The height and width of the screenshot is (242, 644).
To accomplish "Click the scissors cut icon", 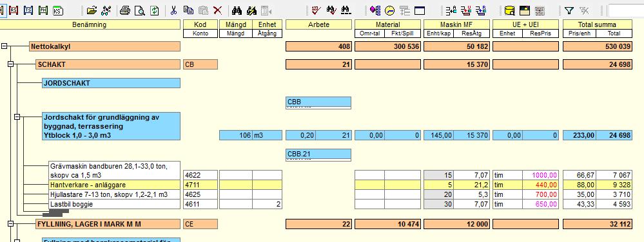I will (x=174, y=11).
